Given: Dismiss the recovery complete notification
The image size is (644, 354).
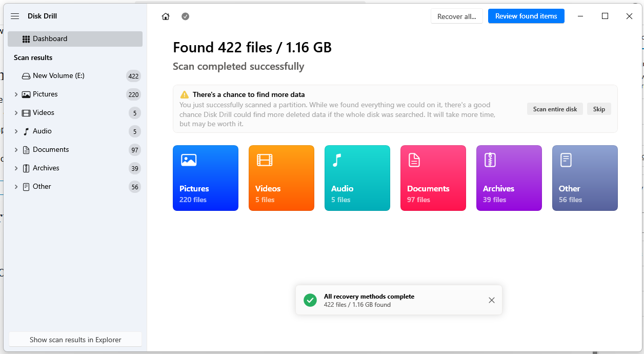Looking at the screenshot, I should (492, 300).
